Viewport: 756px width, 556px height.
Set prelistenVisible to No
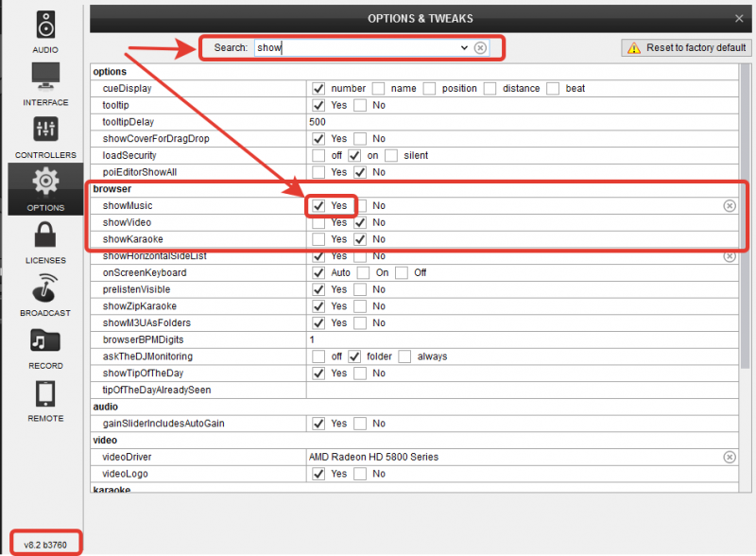tap(360, 289)
